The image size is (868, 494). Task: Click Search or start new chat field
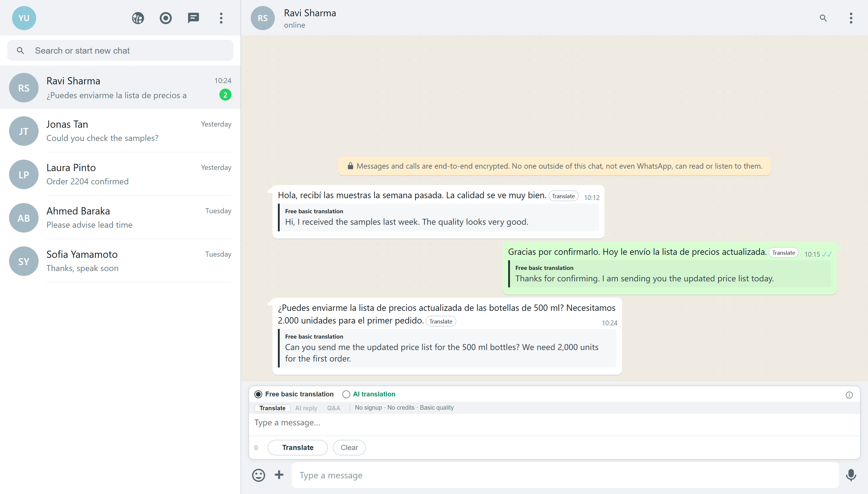[120, 51]
